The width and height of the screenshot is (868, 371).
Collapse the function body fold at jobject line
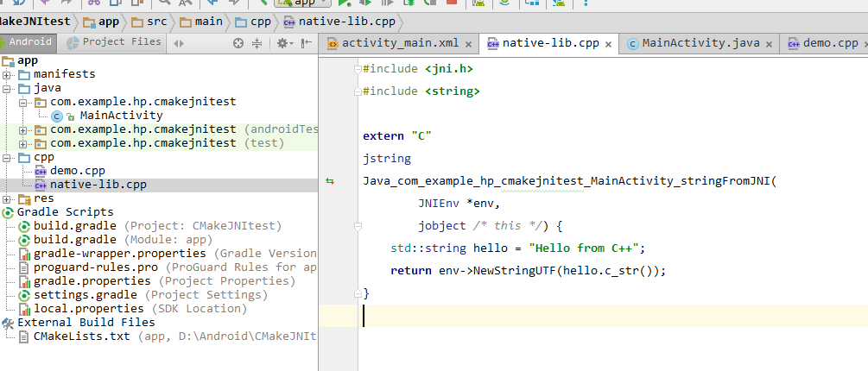click(x=358, y=225)
